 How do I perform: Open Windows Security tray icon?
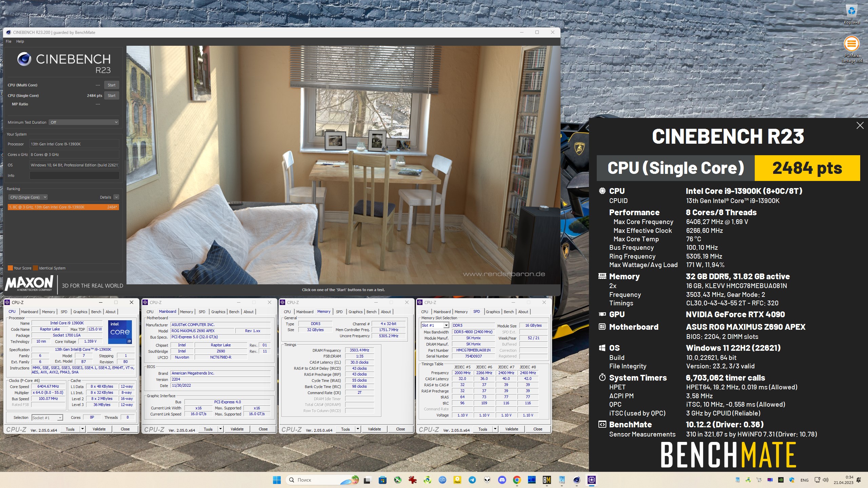point(792,480)
